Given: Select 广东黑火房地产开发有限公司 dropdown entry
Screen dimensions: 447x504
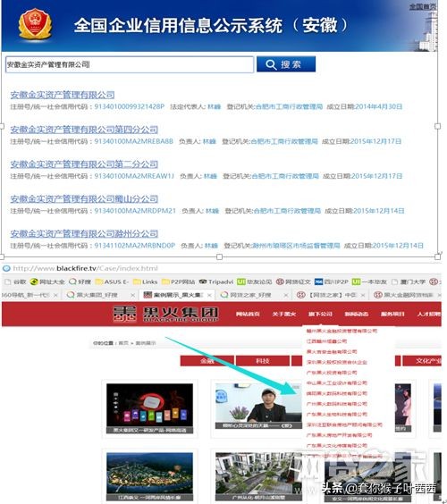Looking at the screenshot, I should tap(339, 435).
